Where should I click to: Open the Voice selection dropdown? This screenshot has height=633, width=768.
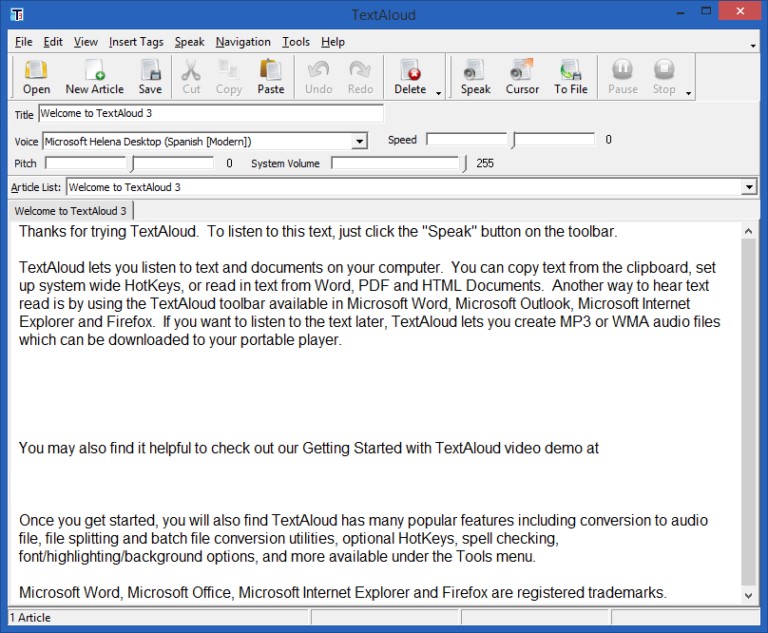360,142
